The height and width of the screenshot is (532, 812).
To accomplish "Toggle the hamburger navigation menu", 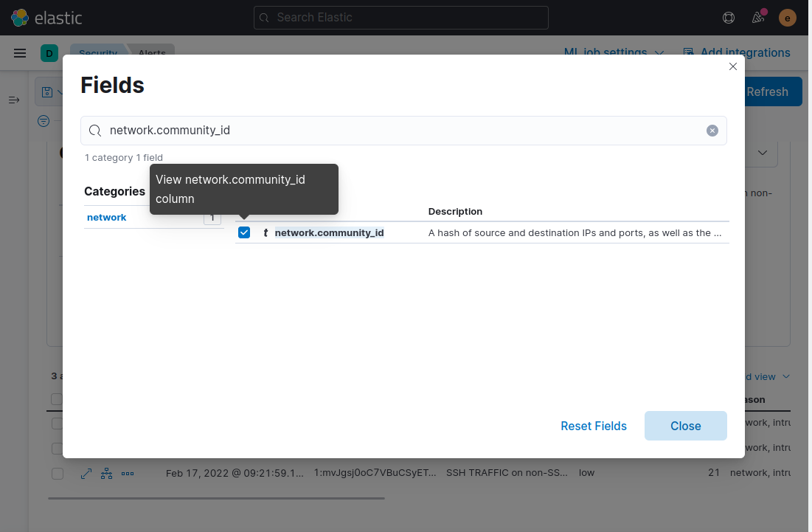I will [x=20, y=53].
